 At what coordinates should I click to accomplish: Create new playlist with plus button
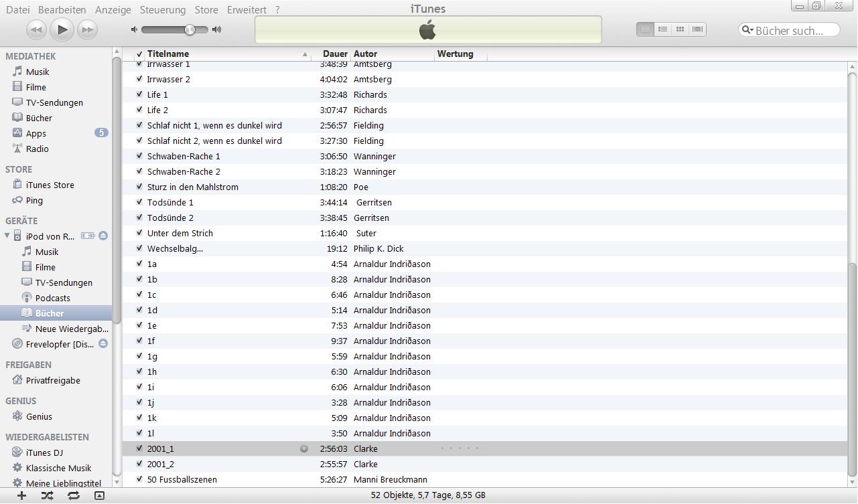click(x=22, y=495)
